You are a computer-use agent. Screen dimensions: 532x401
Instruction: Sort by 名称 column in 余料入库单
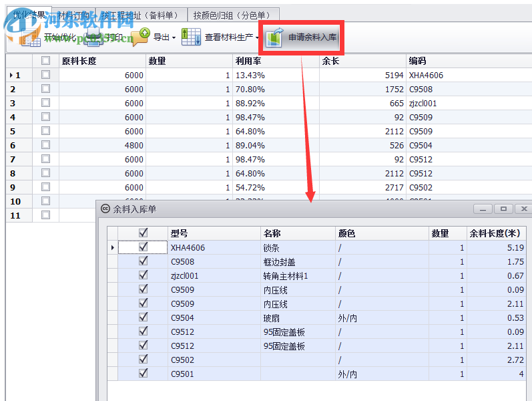click(x=298, y=233)
